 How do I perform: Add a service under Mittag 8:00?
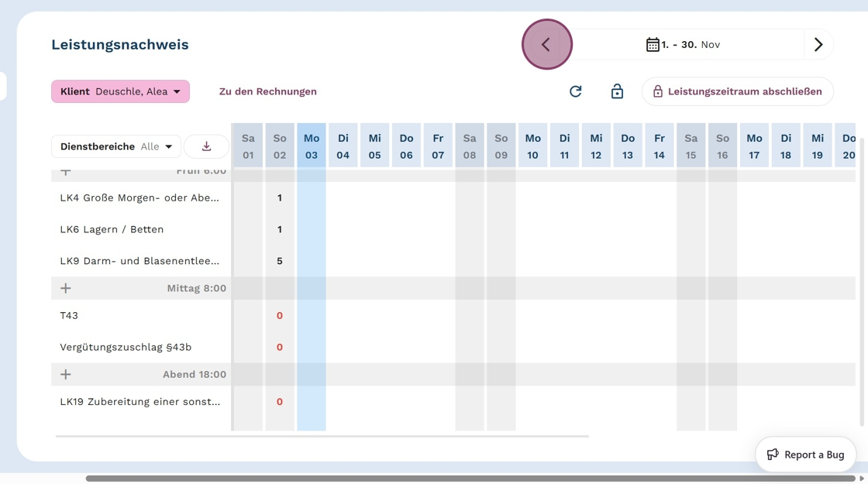65,288
